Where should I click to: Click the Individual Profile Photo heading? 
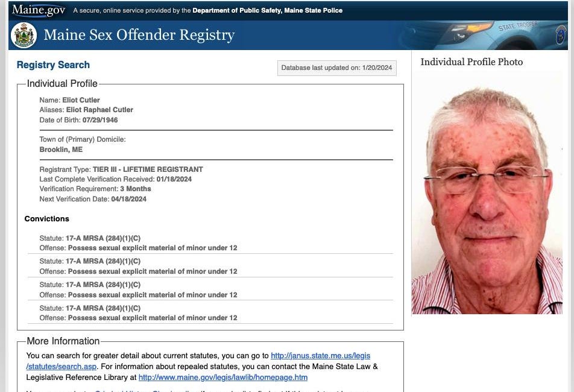(471, 62)
